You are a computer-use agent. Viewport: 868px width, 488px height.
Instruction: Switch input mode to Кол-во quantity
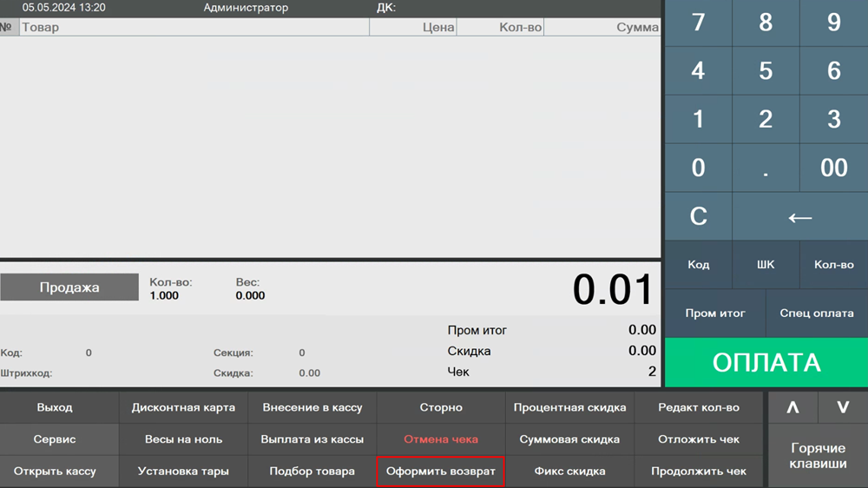[x=833, y=265]
